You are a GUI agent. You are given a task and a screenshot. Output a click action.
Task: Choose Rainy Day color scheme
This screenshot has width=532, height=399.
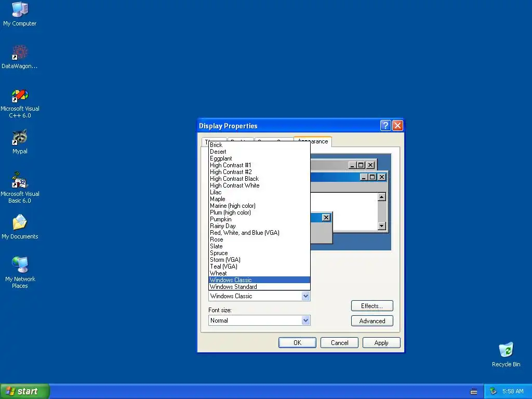259,226
